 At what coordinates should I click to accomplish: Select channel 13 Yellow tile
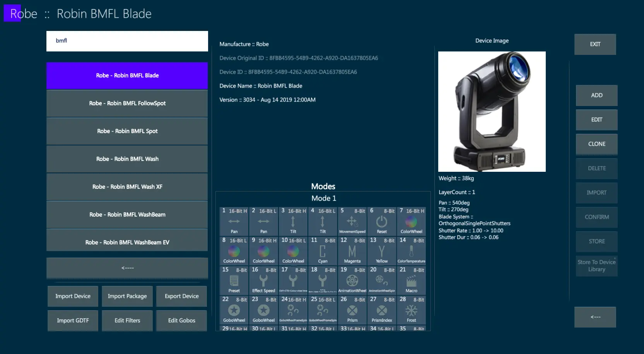click(x=382, y=251)
